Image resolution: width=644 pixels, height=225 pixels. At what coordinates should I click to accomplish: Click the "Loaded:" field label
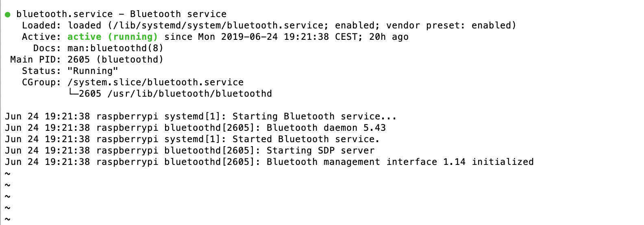pyautogui.click(x=41, y=26)
